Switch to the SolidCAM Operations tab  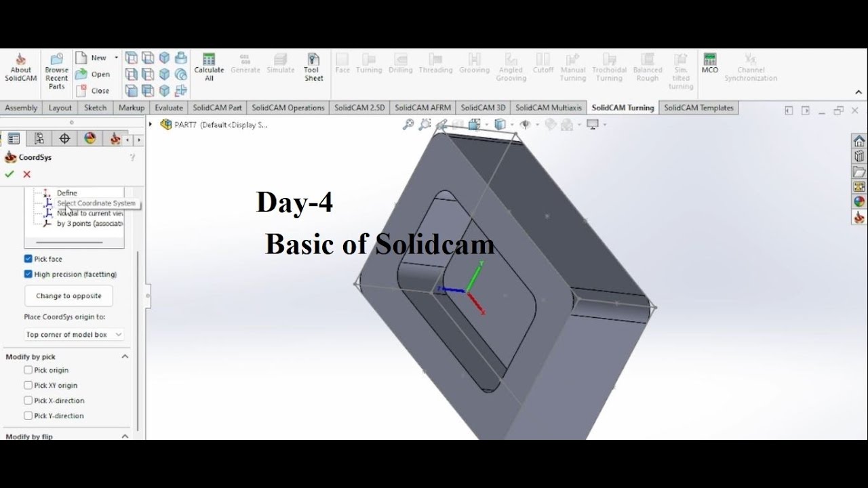[288, 108]
